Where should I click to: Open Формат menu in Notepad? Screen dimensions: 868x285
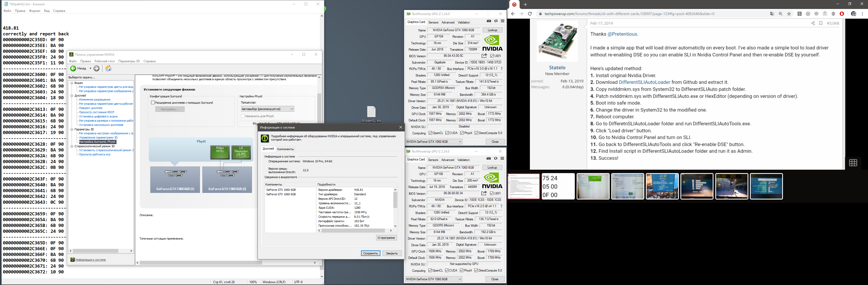click(x=35, y=11)
